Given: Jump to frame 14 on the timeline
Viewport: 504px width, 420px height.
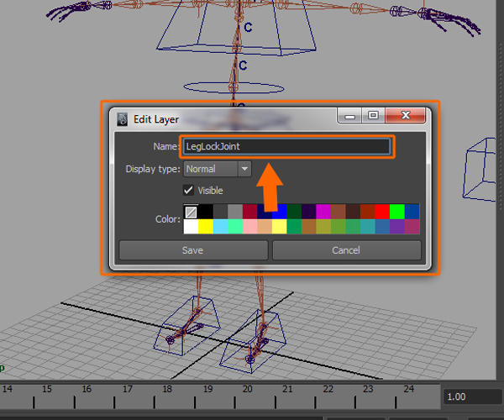Looking at the screenshot, I should pos(8,389).
